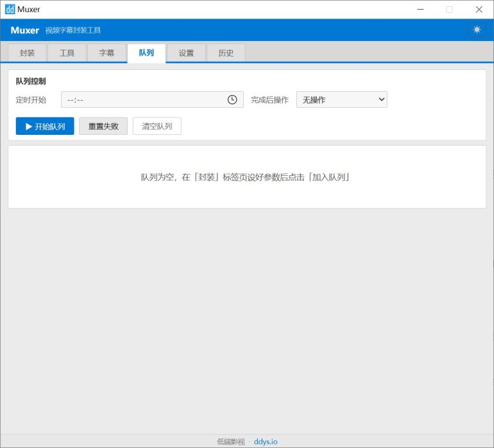Open the 字幕 tab
This screenshot has height=448, width=494.
(x=106, y=53)
